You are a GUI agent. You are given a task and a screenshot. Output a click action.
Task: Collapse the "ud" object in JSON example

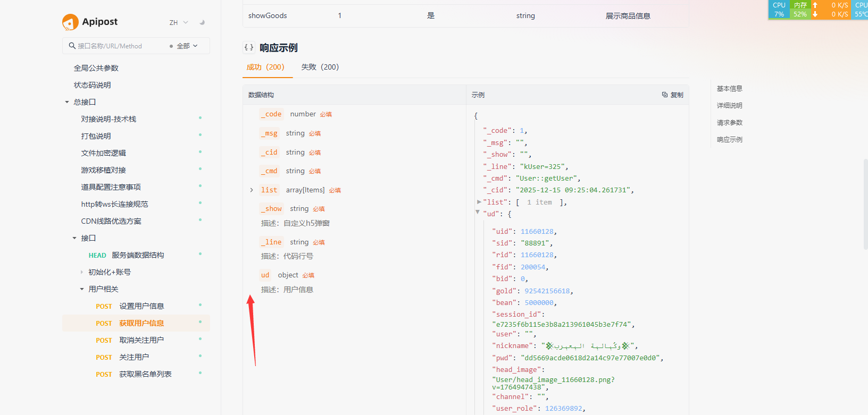(x=478, y=212)
